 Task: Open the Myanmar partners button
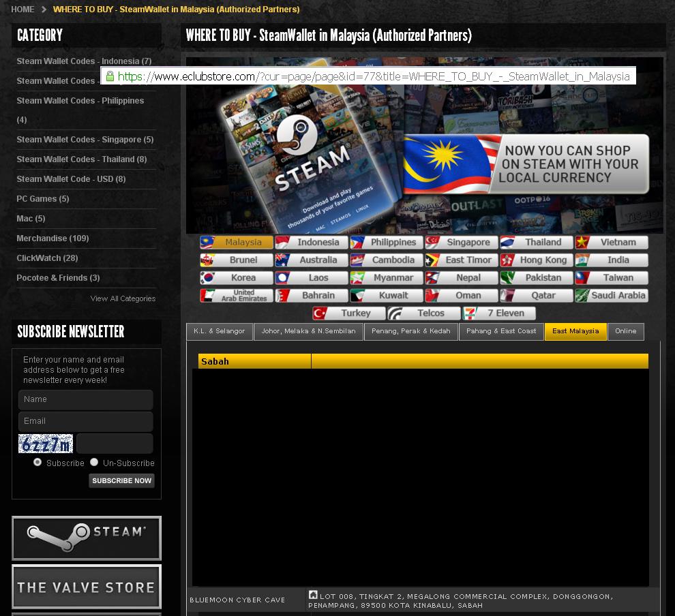[386, 278]
